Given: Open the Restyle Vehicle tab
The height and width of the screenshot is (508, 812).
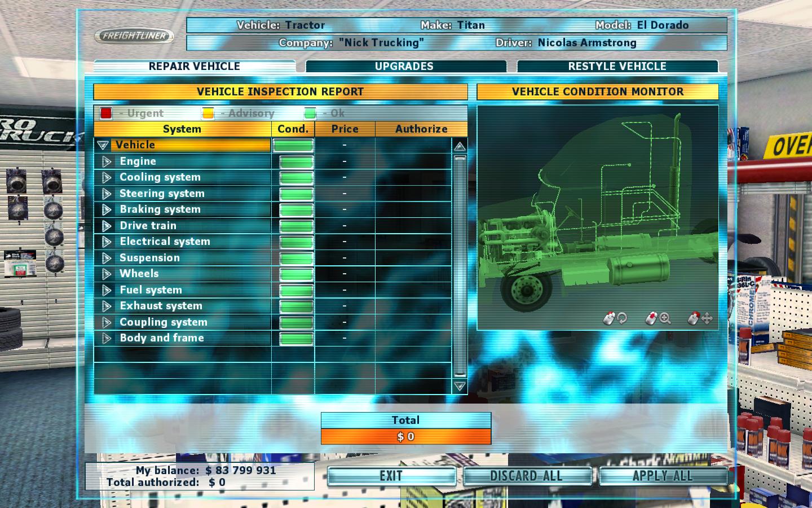Looking at the screenshot, I should click(x=617, y=66).
